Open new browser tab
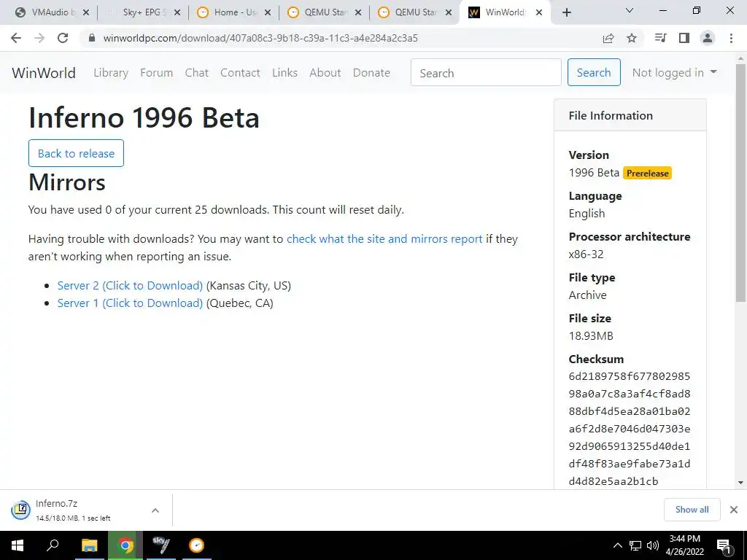Viewport: 747px width, 560px height. 567,12
